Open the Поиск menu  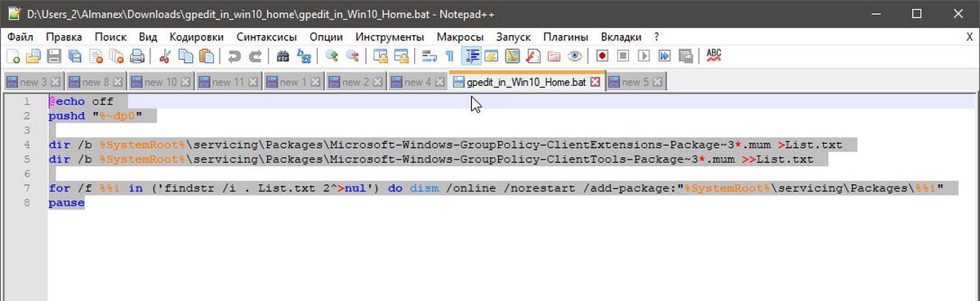(x=110, y=37)
